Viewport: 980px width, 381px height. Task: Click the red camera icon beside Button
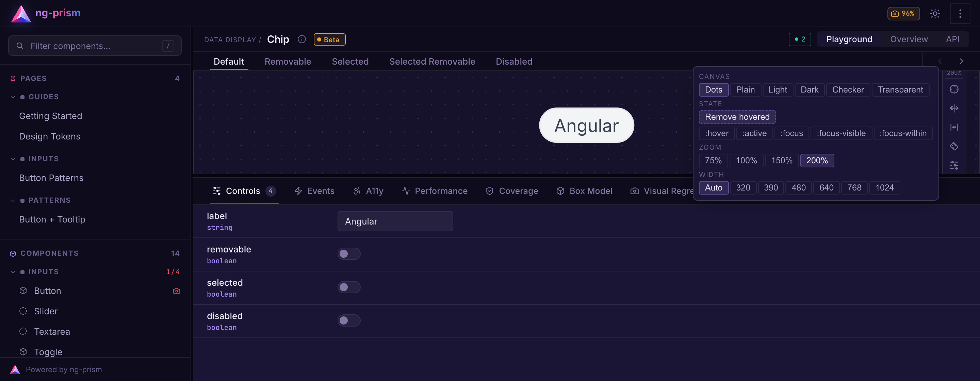(177, 291)
